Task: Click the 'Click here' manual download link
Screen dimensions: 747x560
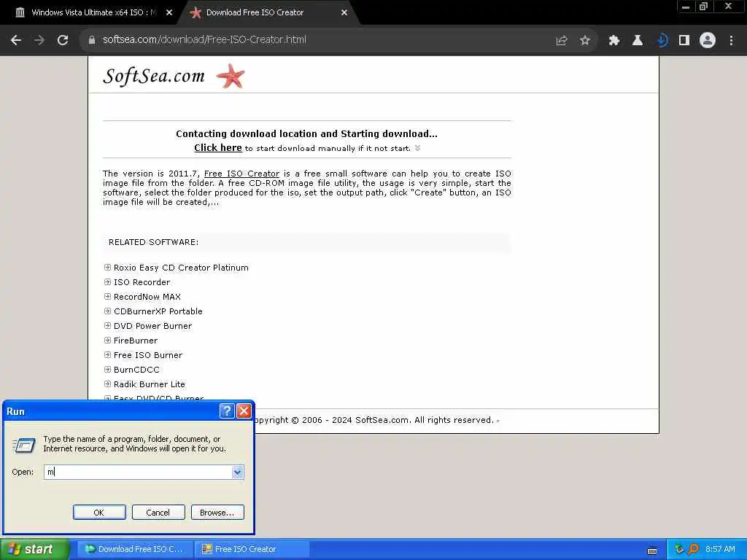Action: coord(217,147)
